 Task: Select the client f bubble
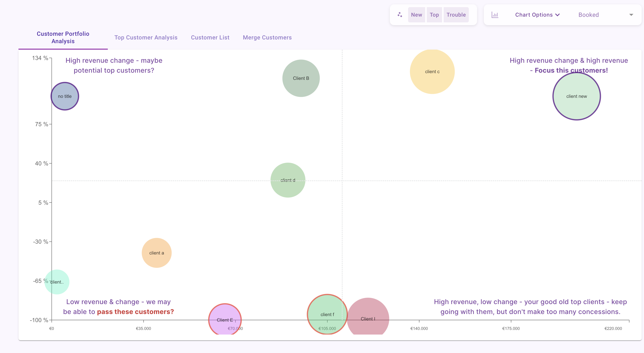(x=327, y=314)
